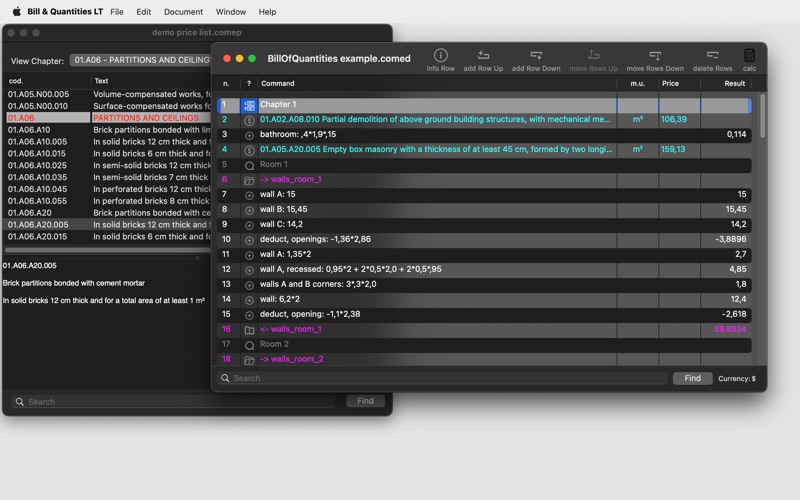Click the comment icon in Room 2 row
Screen dimensions: 800x500
(249, 345)
